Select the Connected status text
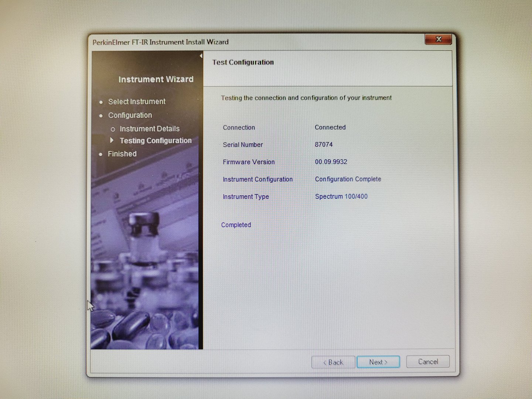Viewport: 532px width, 399px height. (x=330, y=127)
